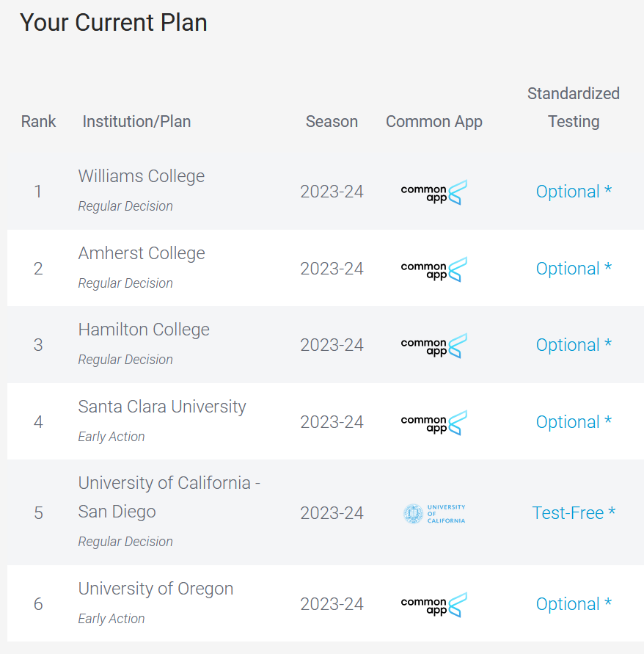
Task: Click University of California logo
Action: (434, 514)
